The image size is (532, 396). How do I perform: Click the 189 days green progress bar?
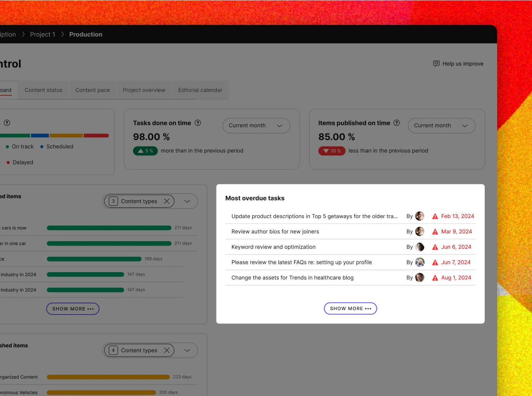coord(94,259)
